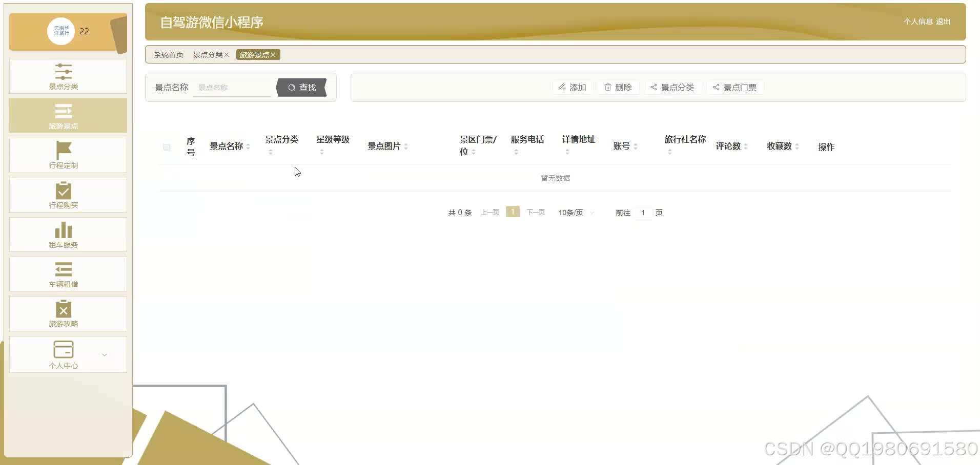
Task: Toggle the select-all checkbox in table header
Action: (167, 147)
